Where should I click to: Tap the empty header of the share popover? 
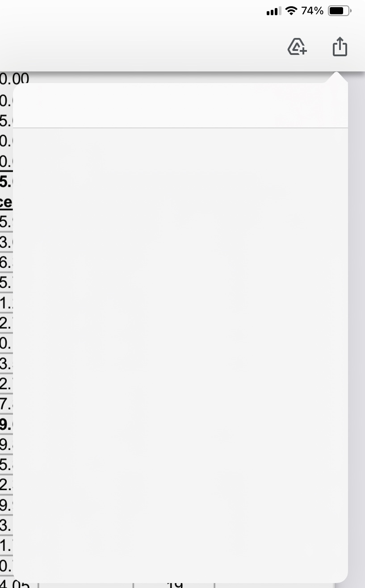[180, 105]
